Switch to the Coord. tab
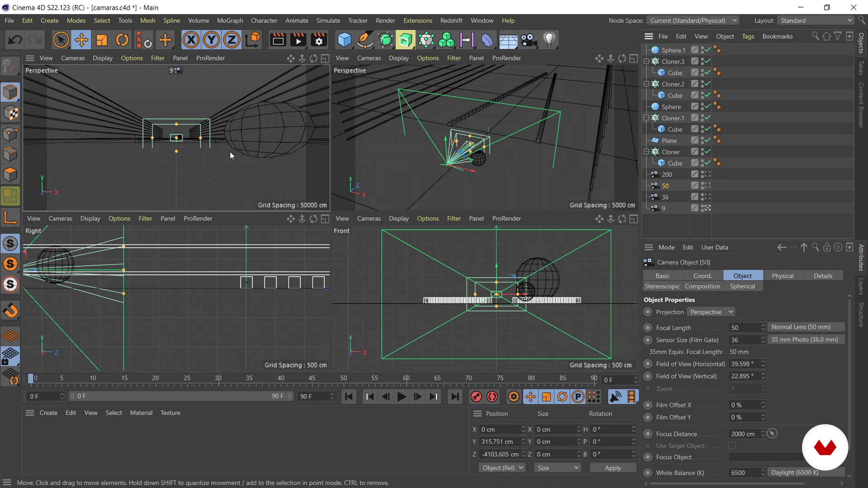This screenshot has height=488, width=868. pos(703,275)
